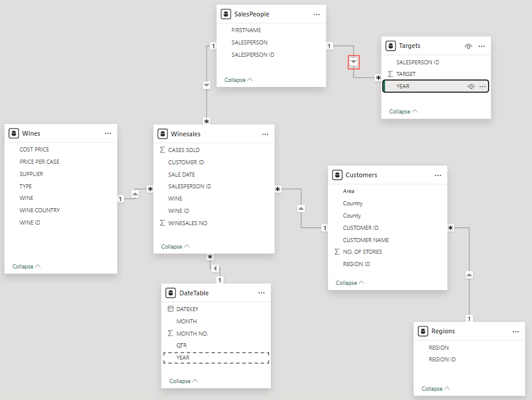The width and height of the screenshot is (532, 400).
Task: Open more options for Targets YEAR field
Action: (483, 87)
